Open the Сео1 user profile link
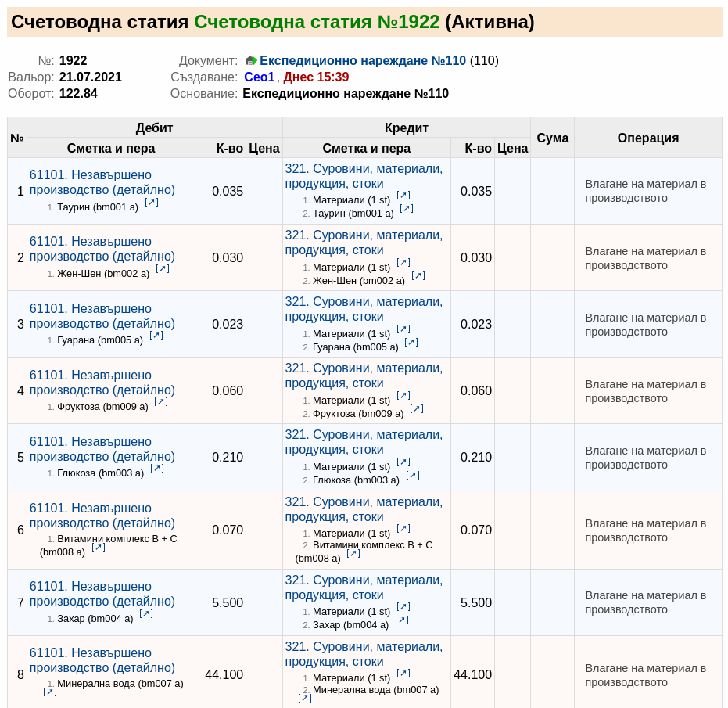This screenshot has height=708, width=728. [x=260, y=77]
